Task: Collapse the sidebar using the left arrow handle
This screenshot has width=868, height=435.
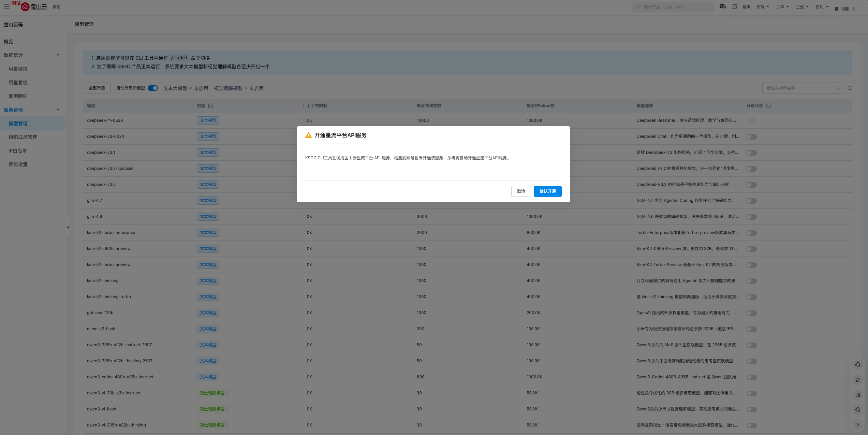Action: click(68, 227)
